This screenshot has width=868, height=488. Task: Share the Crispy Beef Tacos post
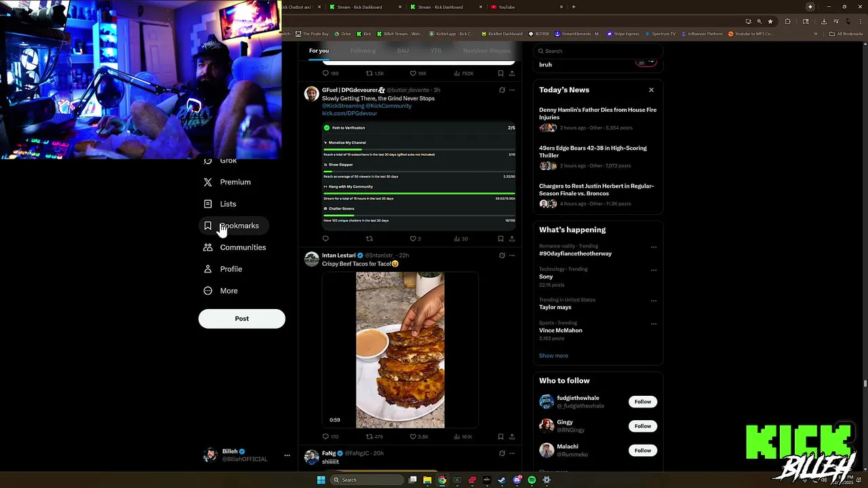click(512, 436)
